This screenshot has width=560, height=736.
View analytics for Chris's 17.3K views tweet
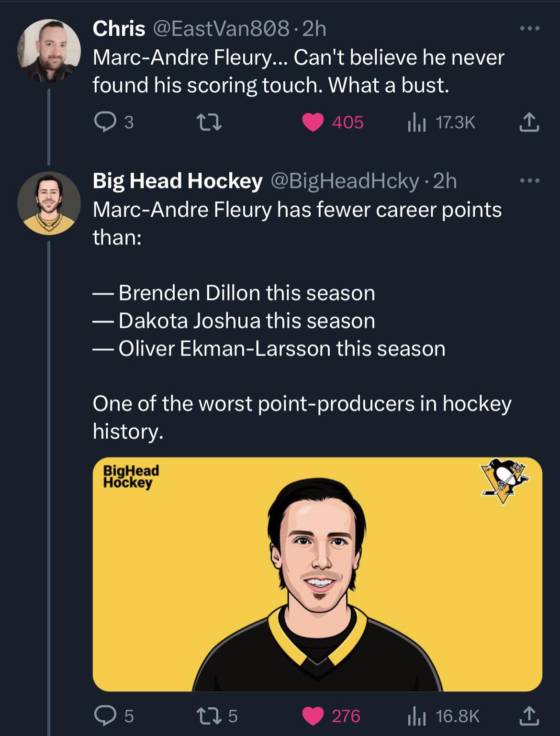tap(416, 123)
